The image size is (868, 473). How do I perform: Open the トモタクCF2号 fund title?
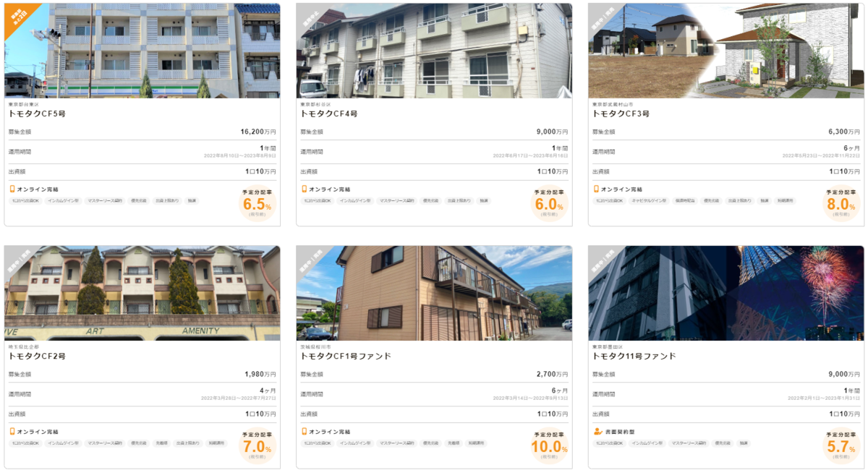tap(37, 357)
